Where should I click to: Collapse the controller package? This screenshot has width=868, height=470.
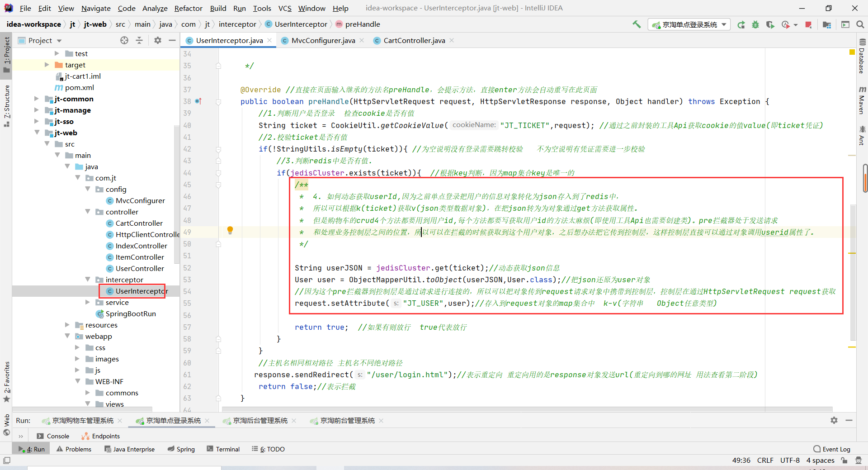(x=88, y=212)
